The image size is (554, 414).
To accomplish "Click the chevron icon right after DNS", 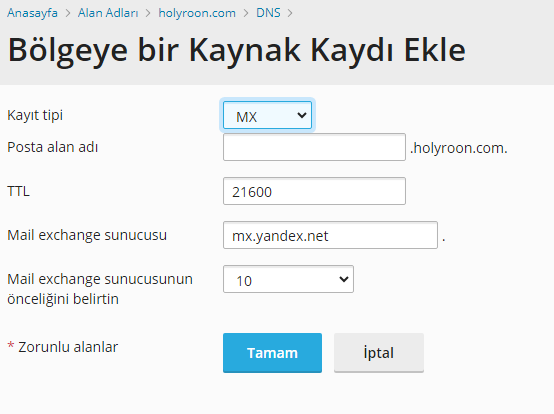I will click(290, 13).
